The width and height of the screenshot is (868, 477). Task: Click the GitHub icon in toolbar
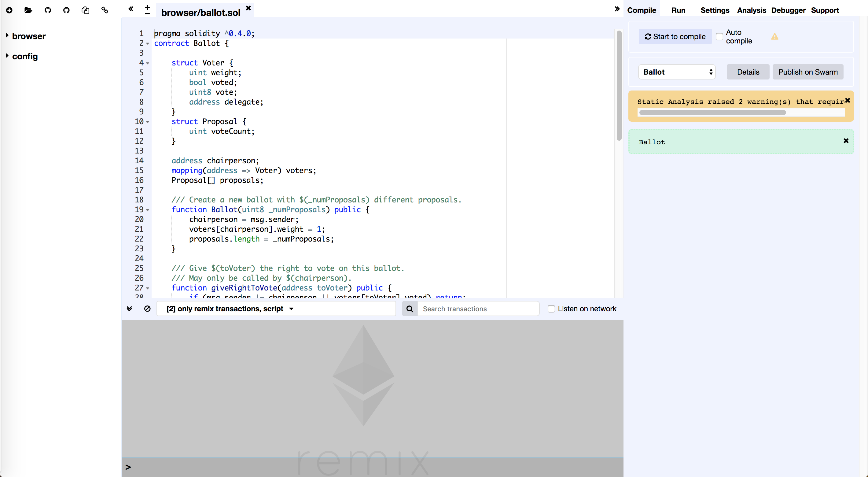tap(47, 9)
